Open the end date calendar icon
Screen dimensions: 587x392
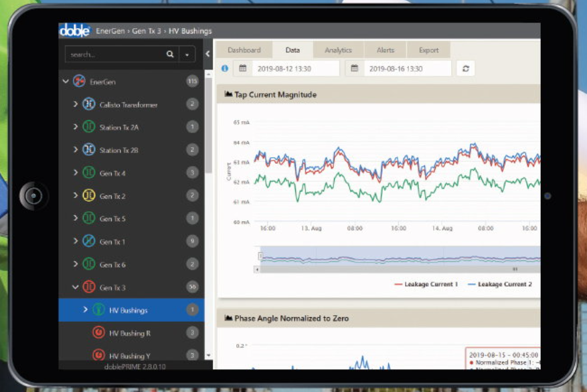[355, 68]
